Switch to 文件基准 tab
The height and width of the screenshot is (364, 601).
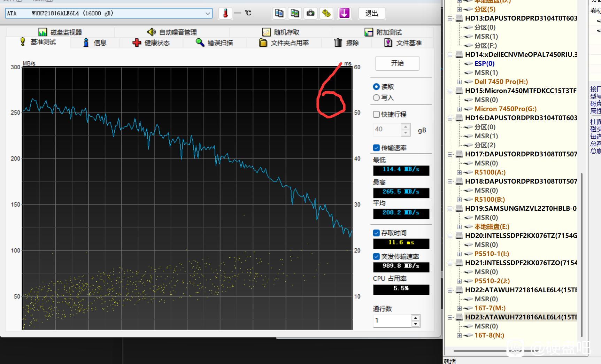point(403,43)
